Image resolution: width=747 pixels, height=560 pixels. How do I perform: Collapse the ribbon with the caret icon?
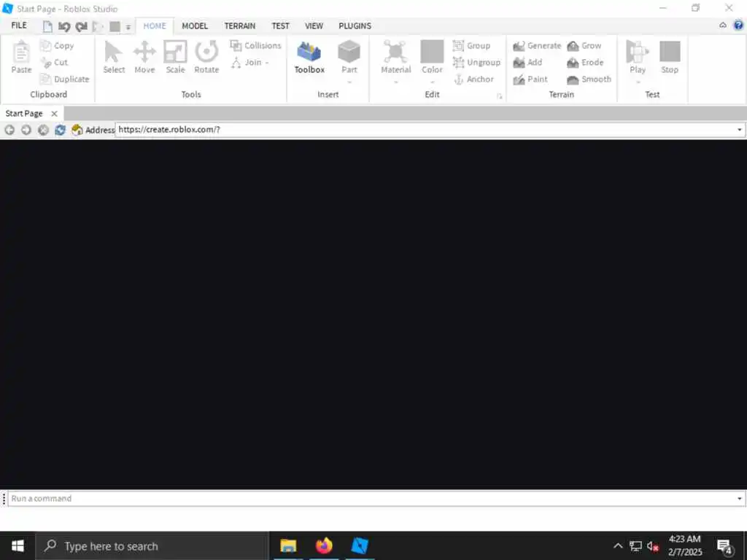tap(723, 26)
